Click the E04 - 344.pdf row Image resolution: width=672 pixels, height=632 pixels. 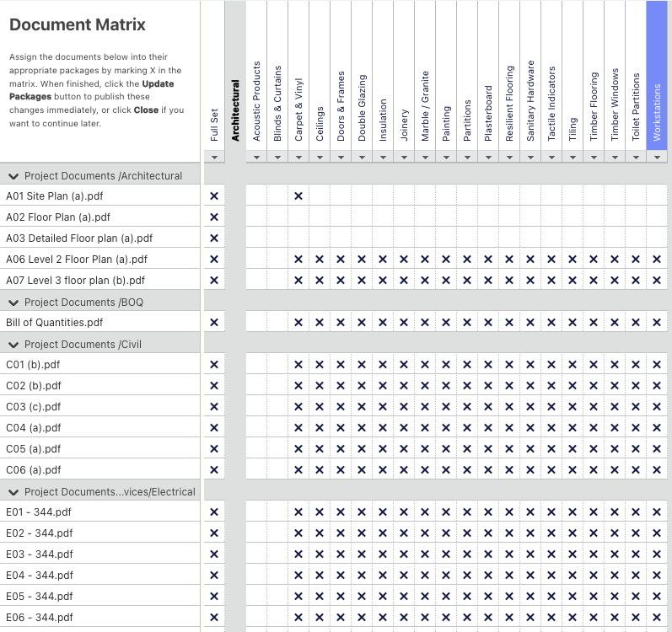click(99, 575)
